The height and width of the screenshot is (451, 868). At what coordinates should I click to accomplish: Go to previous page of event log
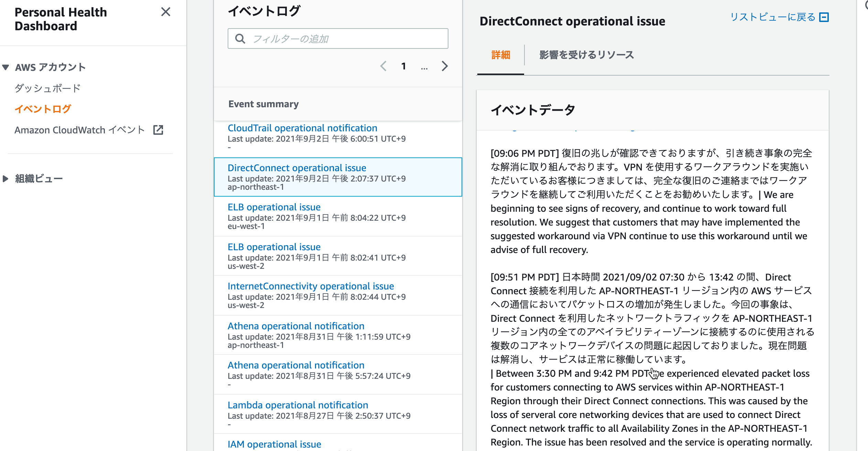383,66
